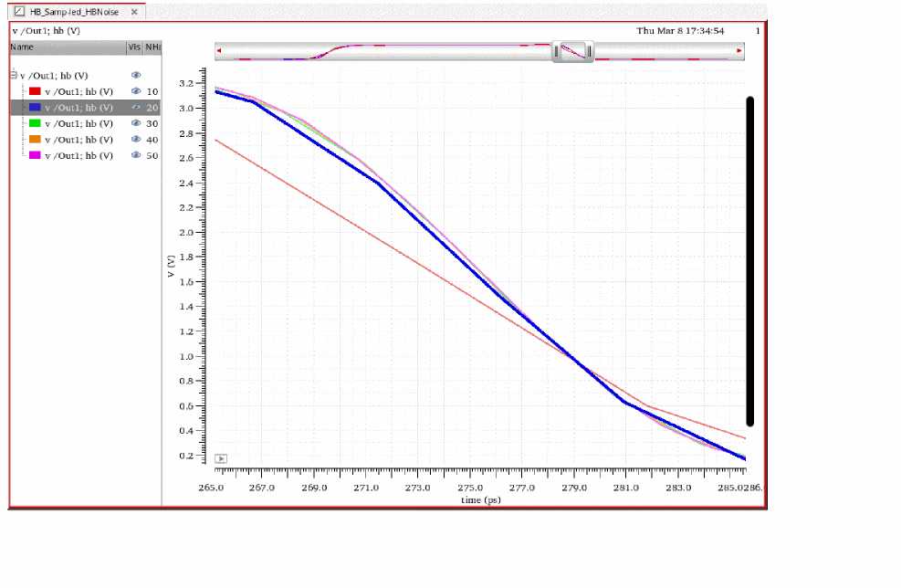Viewport: 901px width, 588px height.
Task: Click the magenta color swatch in legend
Action: [35, 156]
